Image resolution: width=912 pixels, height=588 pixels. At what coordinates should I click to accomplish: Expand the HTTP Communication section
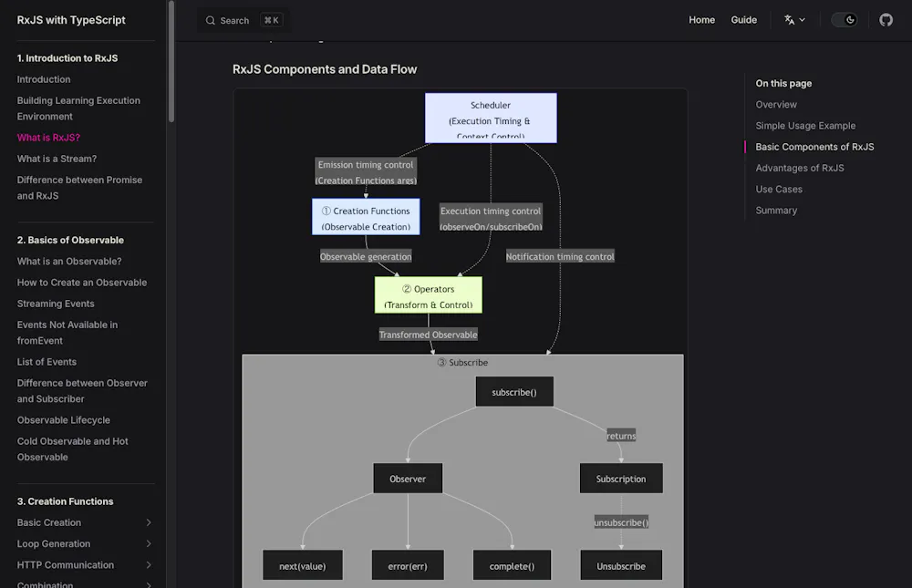pyautogui.click(x=149, y=565)
